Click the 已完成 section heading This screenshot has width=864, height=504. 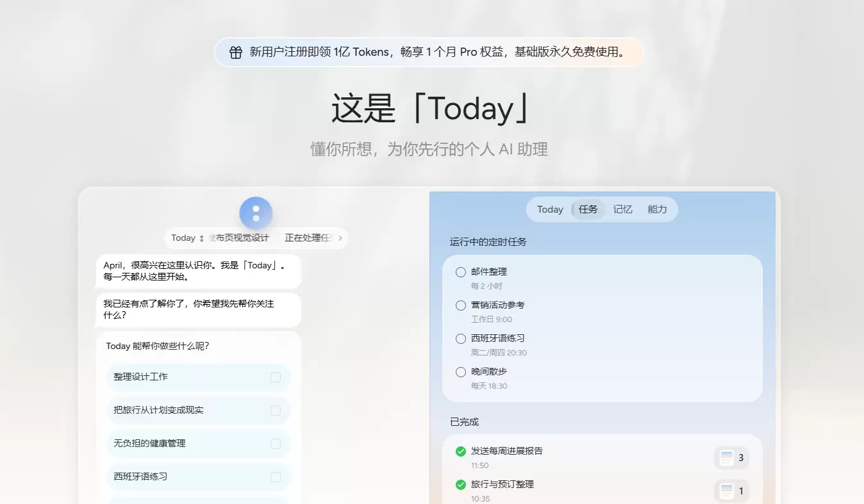[x=464, y=422]
